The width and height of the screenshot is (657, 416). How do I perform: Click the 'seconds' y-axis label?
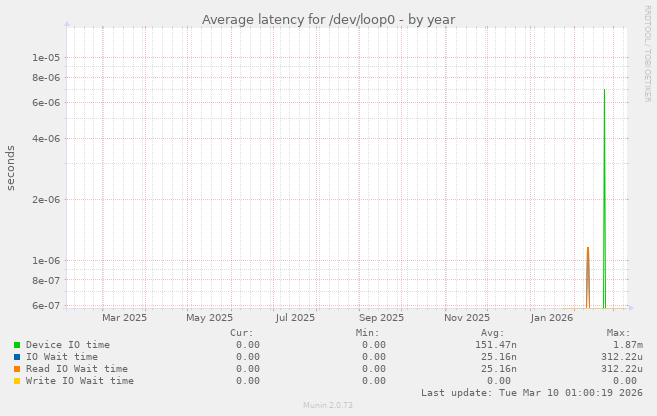(x=10, y=168)
